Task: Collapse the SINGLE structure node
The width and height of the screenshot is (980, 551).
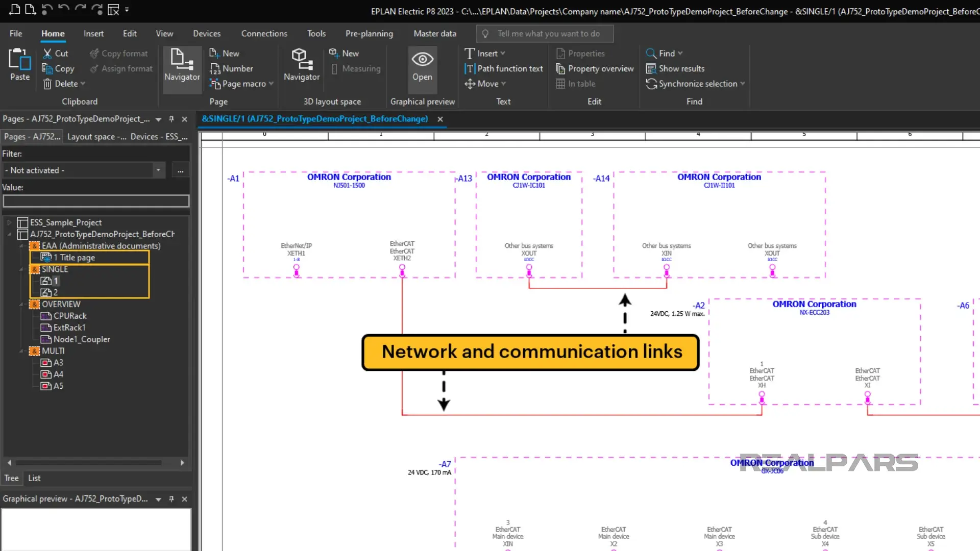Action: (21, 269)
